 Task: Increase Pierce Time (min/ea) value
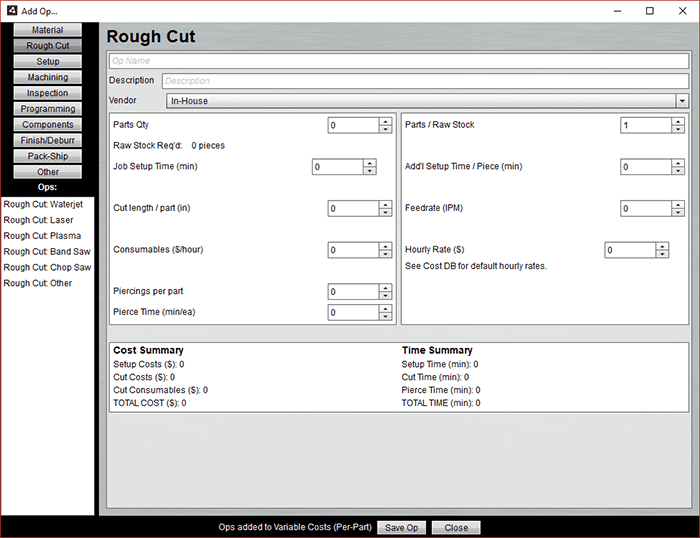pyautogui.click(x=385, y=309)
